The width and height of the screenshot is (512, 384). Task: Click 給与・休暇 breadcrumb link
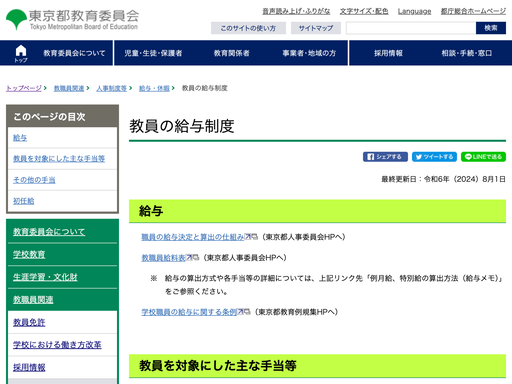pyautogui.click(x=154, y=88)
